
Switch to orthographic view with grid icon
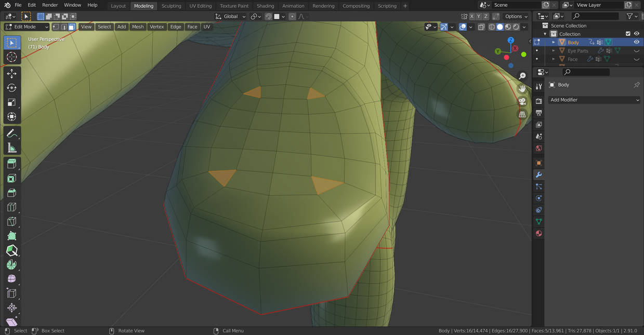[x=522, y=114]
